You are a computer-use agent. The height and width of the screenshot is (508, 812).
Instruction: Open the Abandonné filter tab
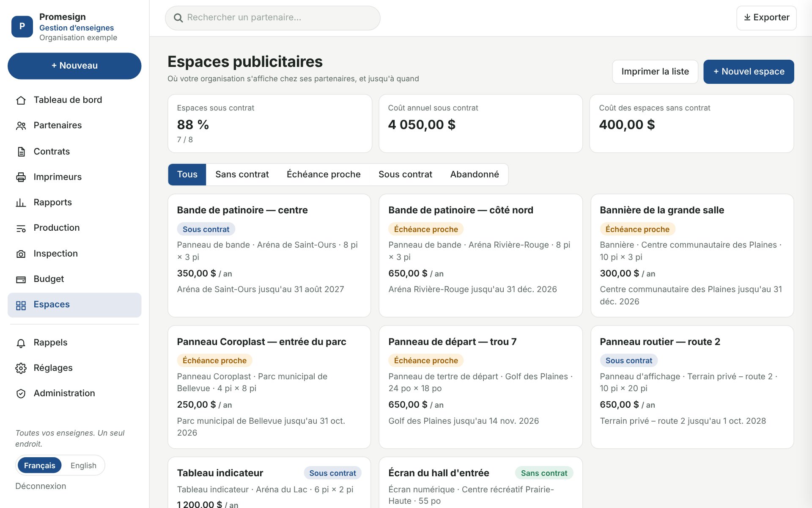point(475,174)
